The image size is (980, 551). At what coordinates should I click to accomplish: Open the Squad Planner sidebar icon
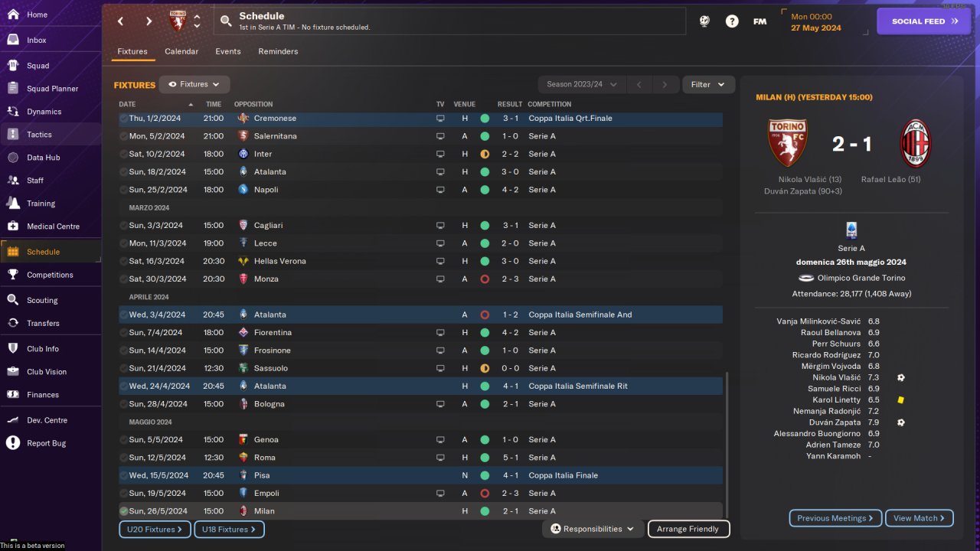(13, 88)
